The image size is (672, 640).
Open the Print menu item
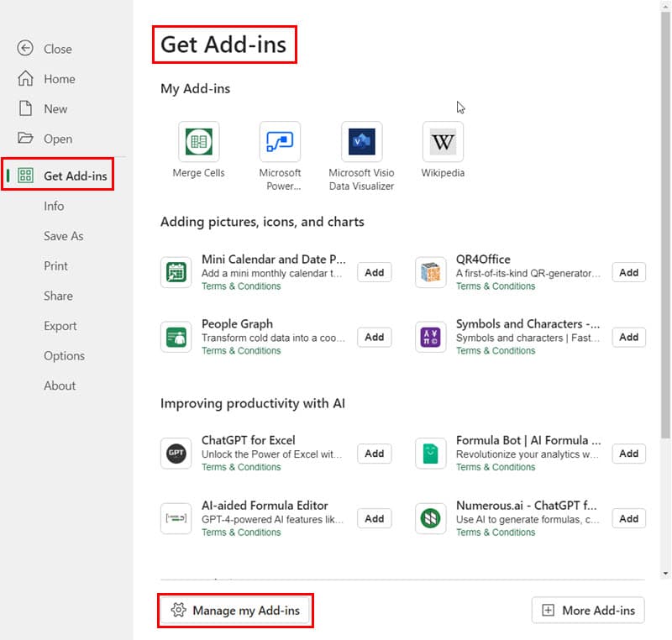click(x=55, y=266)
